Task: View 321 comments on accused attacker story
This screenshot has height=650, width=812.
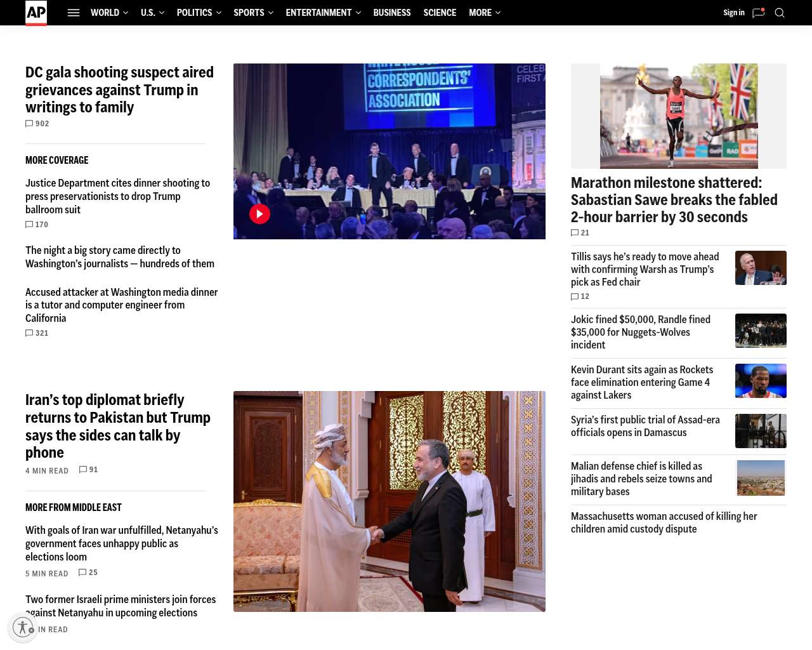Action: coord(29,333)
